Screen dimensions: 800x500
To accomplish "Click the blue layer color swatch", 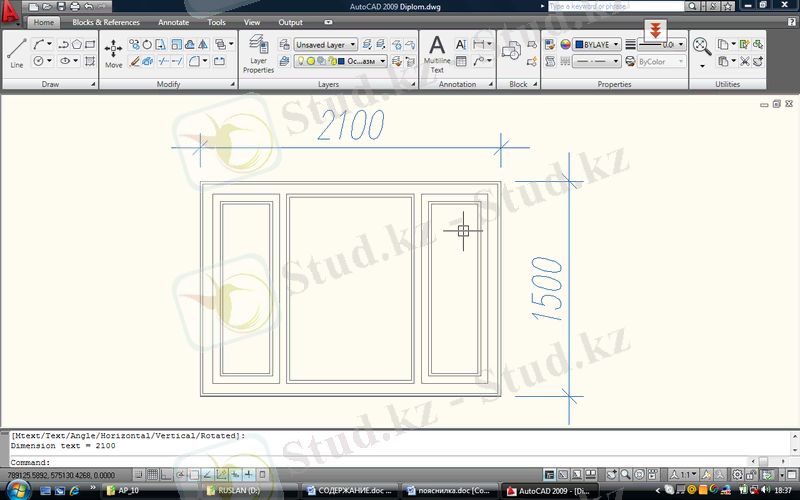I will pos(341,61).
